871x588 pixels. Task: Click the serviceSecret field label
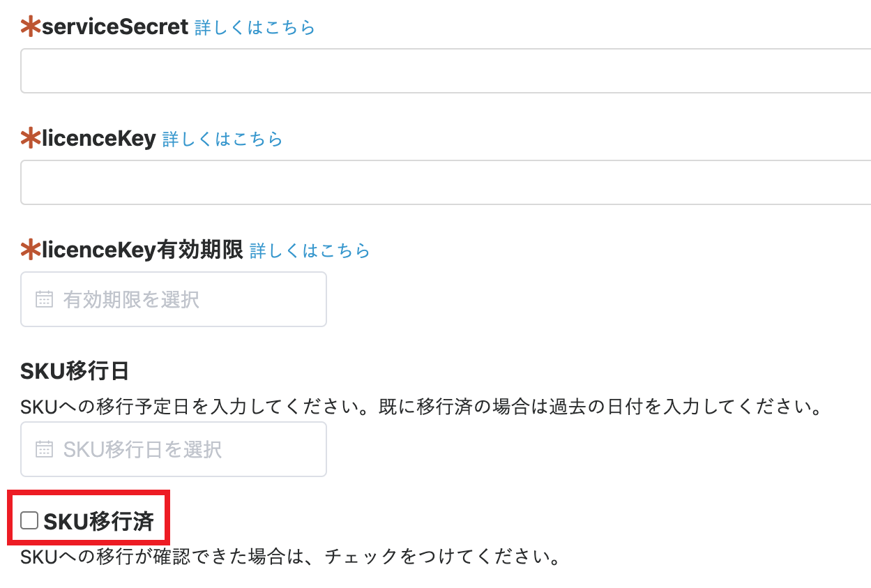115,27
